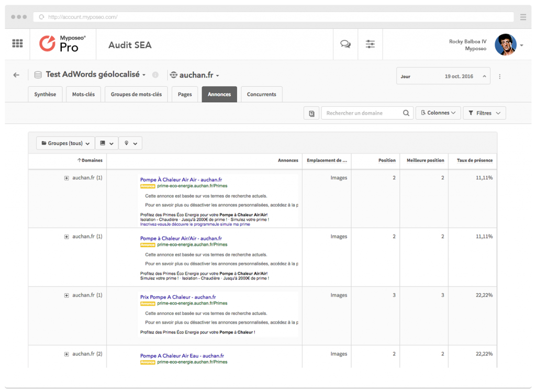Expand the auchan.fr (2) row
This screenshot has width=536, height=392.
[66, 354]
